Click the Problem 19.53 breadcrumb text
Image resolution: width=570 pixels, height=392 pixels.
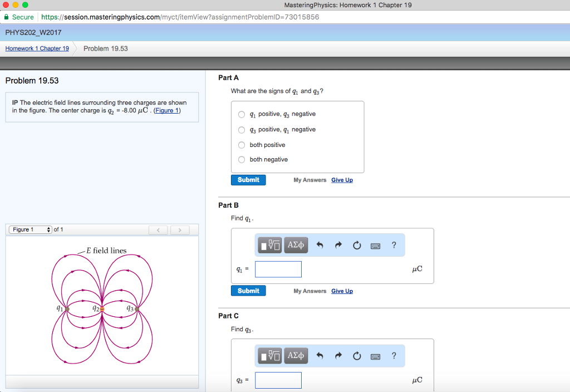point(106,49)
